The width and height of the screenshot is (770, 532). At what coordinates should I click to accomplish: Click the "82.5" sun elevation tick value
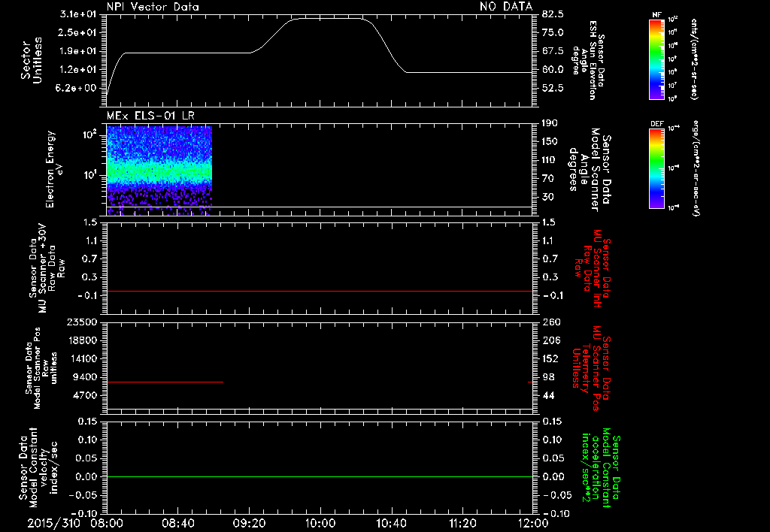tap(553, 14)
